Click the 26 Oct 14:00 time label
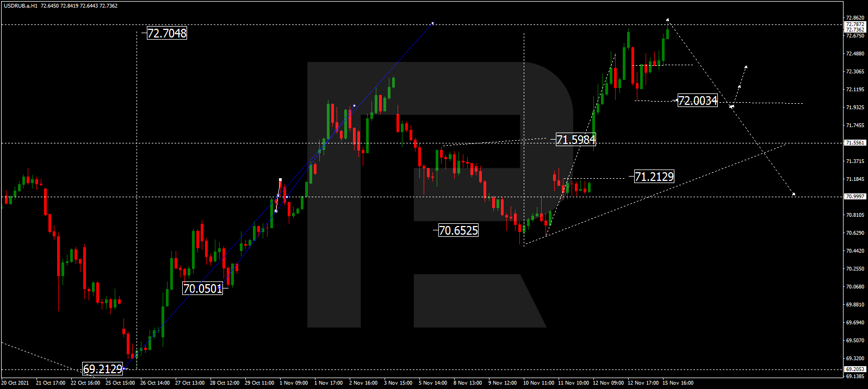This screenshot has height=389, width=868. coord(155,383)
